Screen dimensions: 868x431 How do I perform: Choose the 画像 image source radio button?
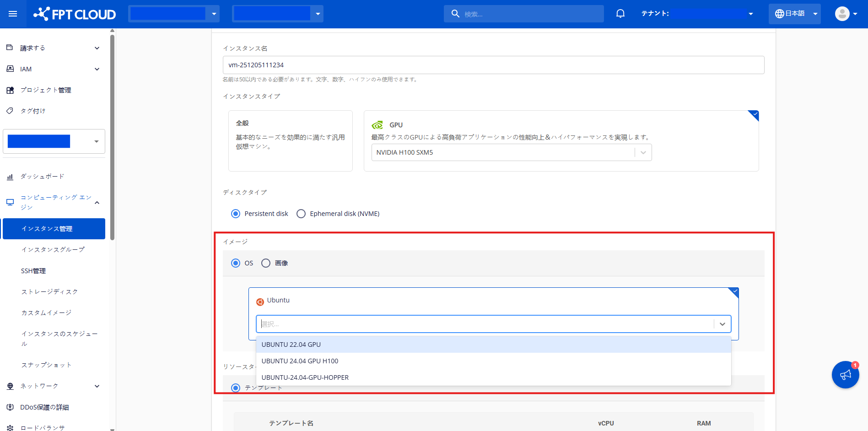tap(266, 263)
